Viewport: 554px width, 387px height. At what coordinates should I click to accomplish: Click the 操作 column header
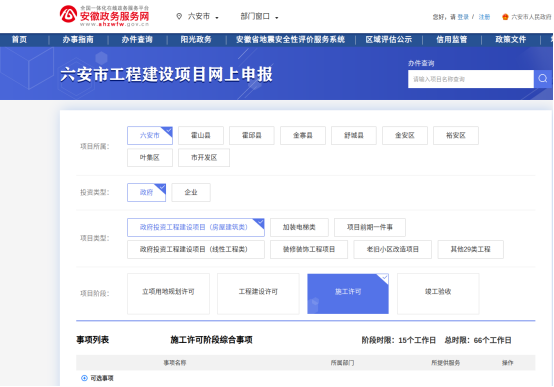508,363
